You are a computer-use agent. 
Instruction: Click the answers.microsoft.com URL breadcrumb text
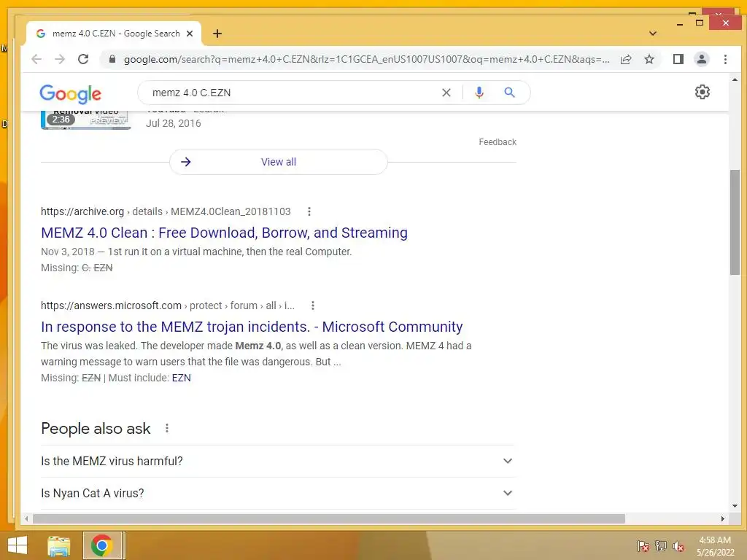pyautogui.click(x=168, y=306)
